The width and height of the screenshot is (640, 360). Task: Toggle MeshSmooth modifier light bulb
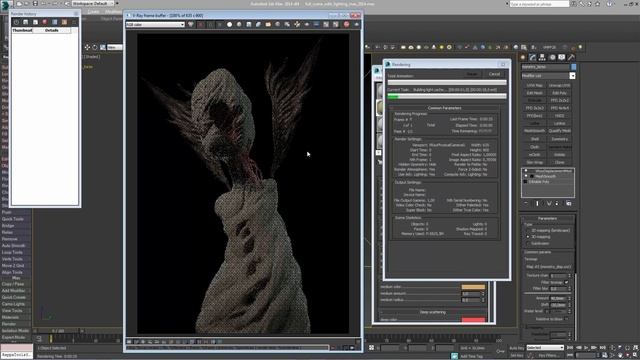[x=526, y=176]
